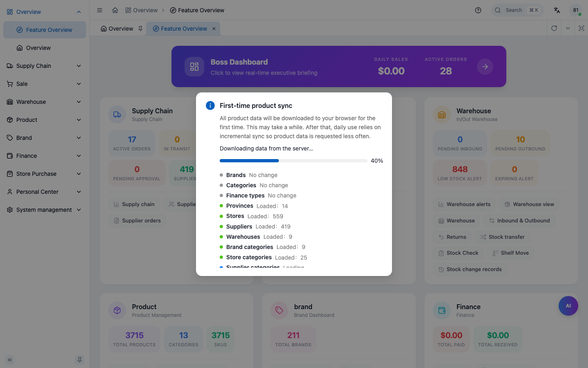Click the product sync progress bar

click(x=293, y=161)
